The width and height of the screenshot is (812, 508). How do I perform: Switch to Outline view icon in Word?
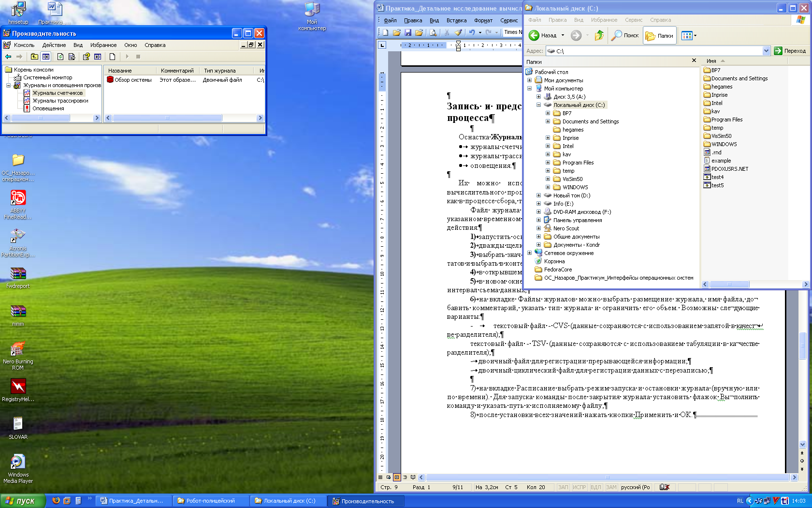coord(405,477)
